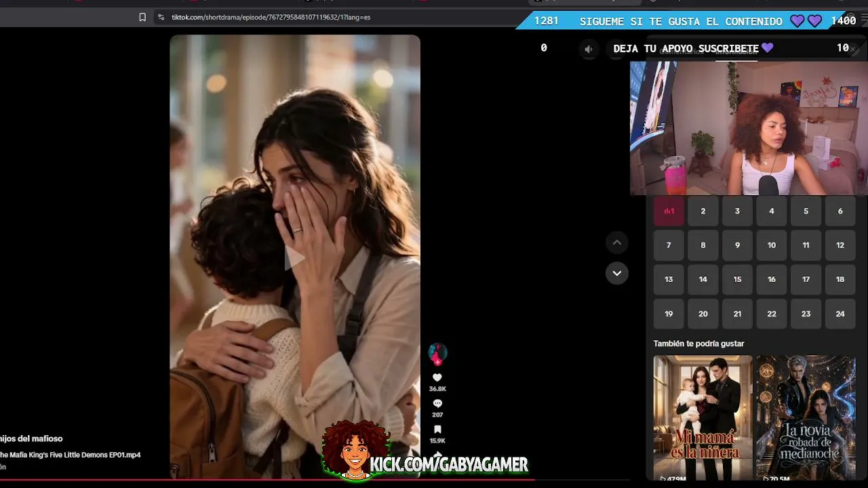The width and height of the screenshot is (868, 488).
Task: Follow the creator via the profile avatar
Action: [x=437, y=353]
